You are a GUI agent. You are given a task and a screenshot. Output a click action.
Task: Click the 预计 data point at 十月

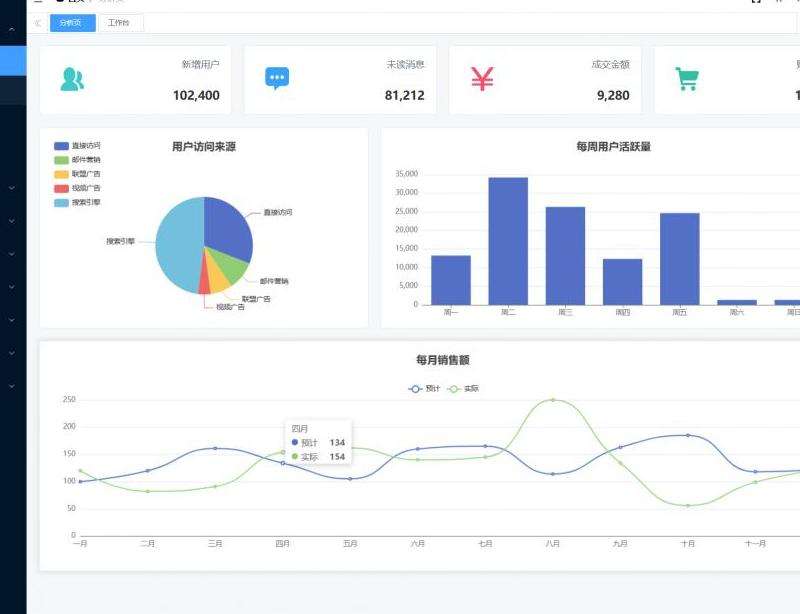tap(688, 435)
